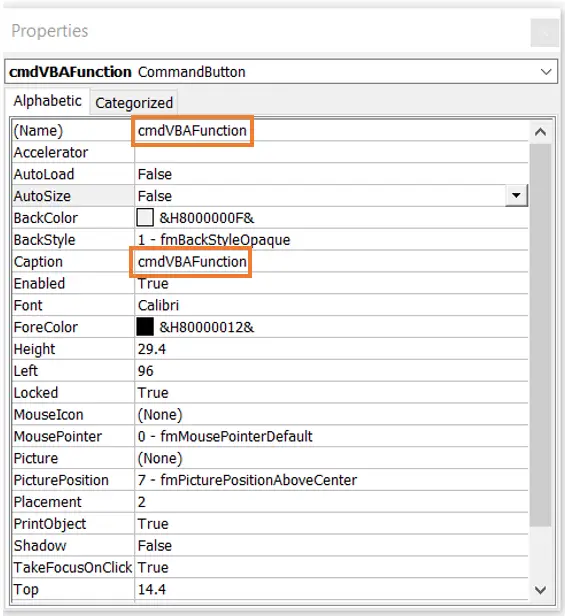Select the AutoLoad False value
Image resolution: width=565 pixels, height=616 pixels.
click(x=155, y=174)
